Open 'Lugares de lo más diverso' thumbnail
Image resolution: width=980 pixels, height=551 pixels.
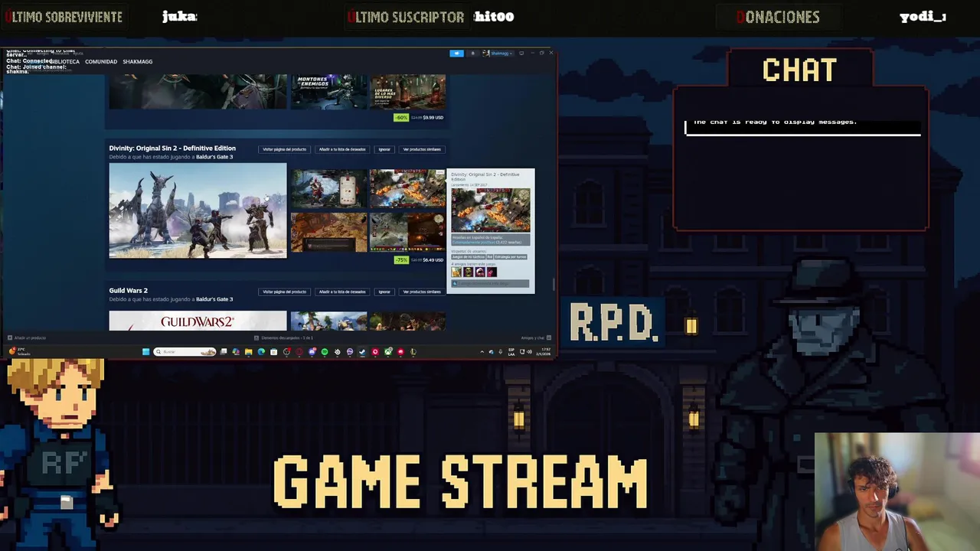[x=407, y=92]
